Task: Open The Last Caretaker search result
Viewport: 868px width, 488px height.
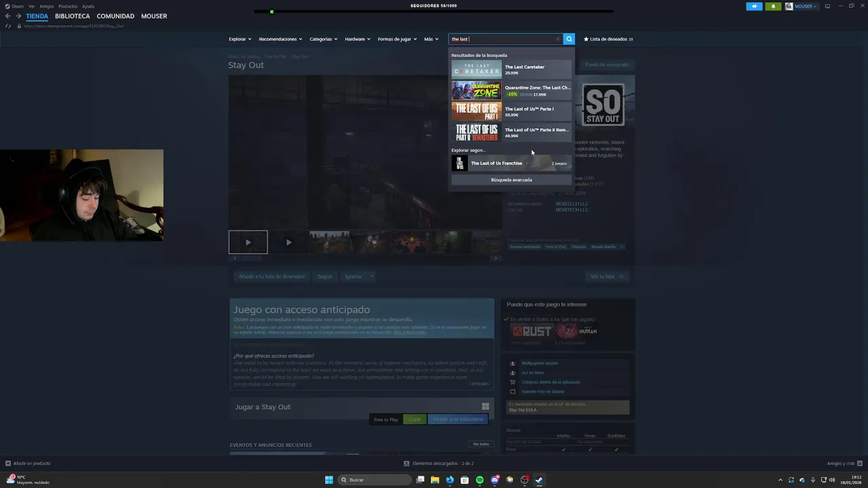Action: (511, 69)
